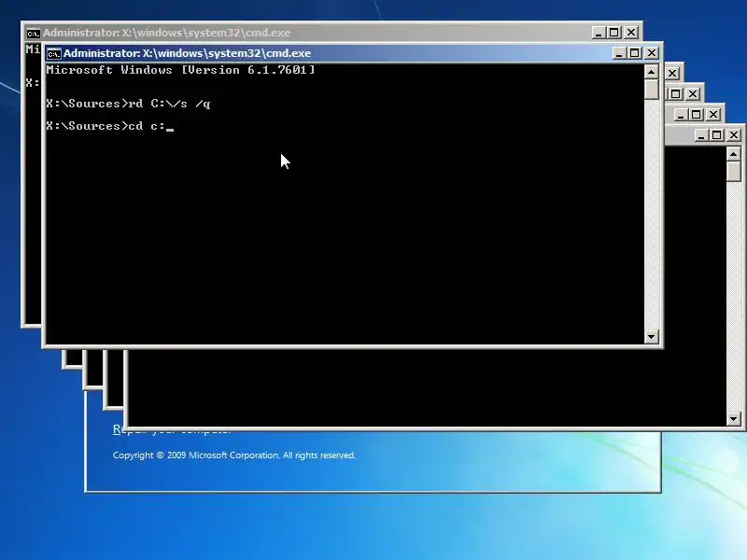
Task: Click the 'Copyright © 2009 Microsoft Corporation' text
Action: point(234,455)
